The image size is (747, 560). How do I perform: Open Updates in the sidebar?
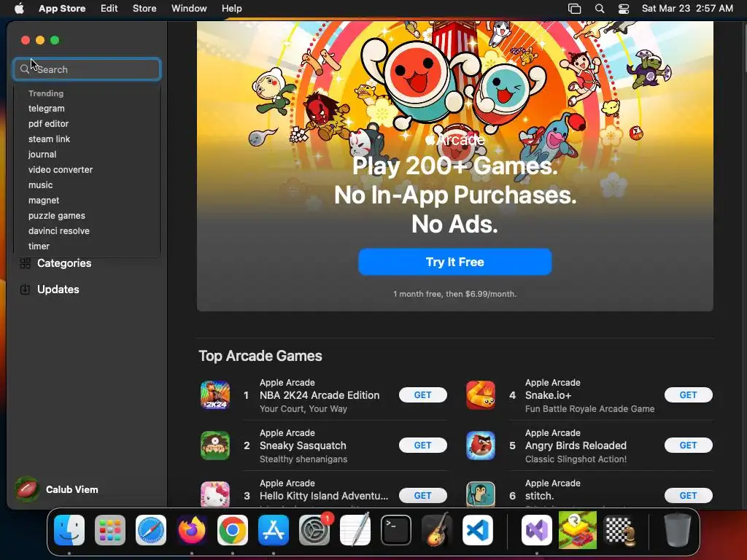tap(58, 289)
